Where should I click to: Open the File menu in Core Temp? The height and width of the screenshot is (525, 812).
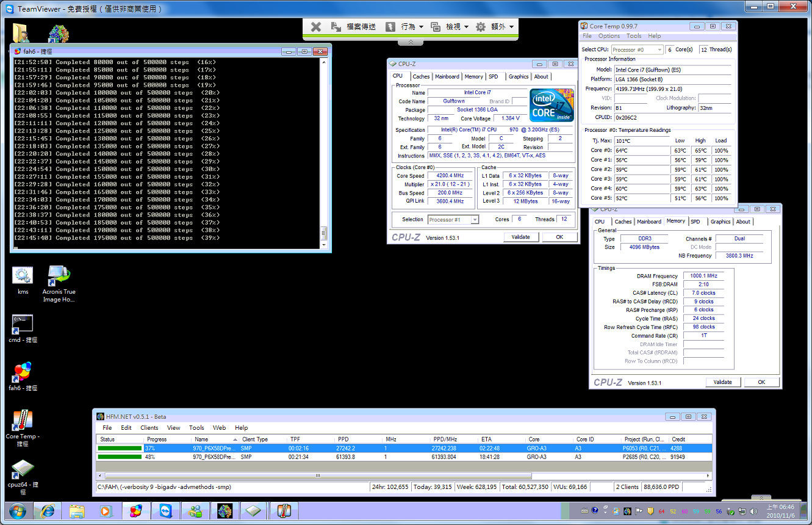pos(587,36)
